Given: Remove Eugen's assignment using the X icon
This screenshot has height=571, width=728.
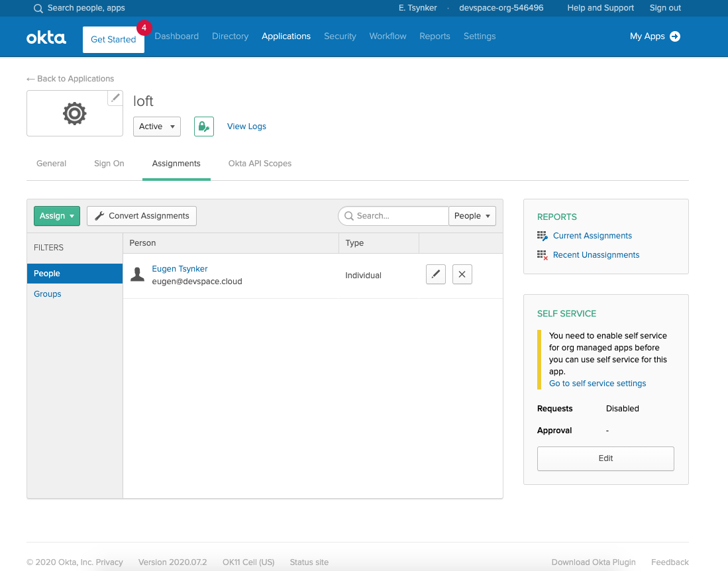Looking at the screenshot, I should pos(462,274).
